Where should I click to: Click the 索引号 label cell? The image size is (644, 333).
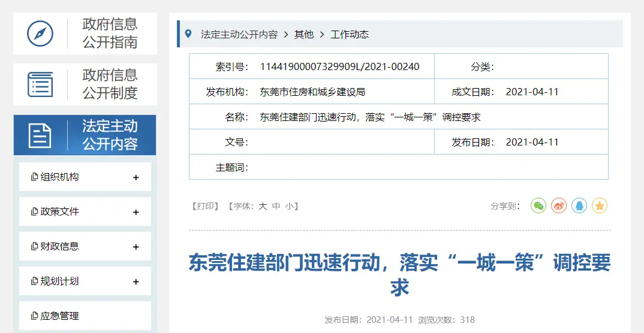pyautogui.click(x=231, y=66)
